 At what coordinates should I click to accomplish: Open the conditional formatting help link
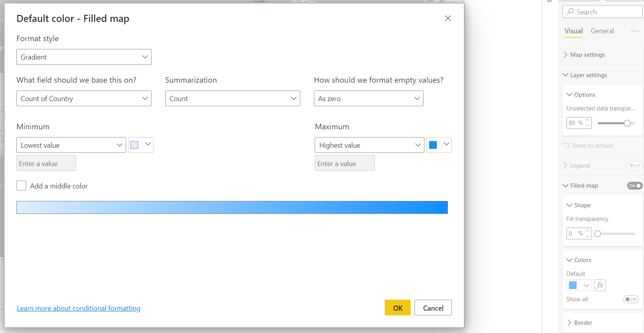(x=78, y=308)
